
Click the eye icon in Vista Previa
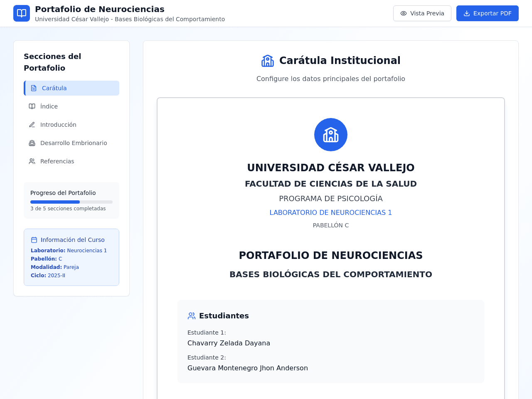(x=404, y=13)
